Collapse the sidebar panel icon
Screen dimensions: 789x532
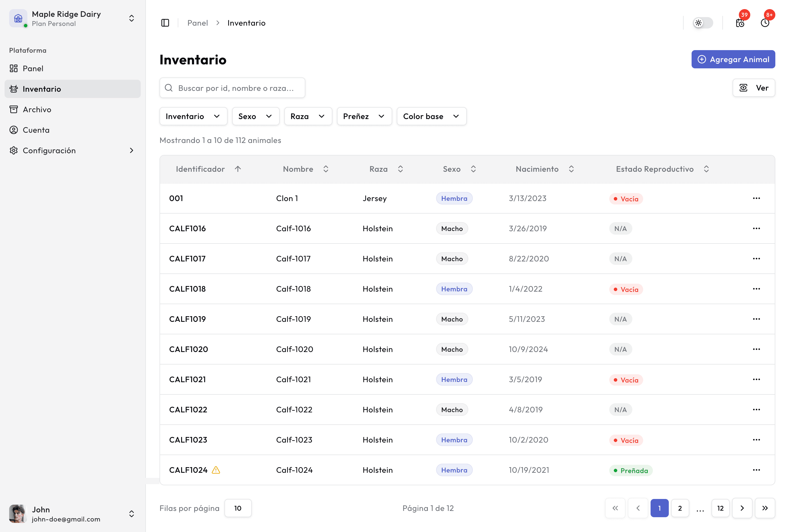coord(165,23)
